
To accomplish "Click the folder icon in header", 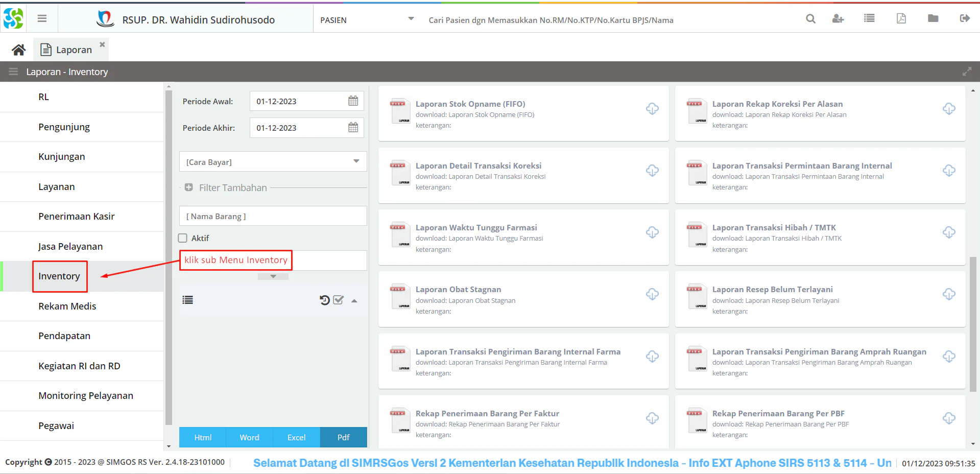I will 933,18.
